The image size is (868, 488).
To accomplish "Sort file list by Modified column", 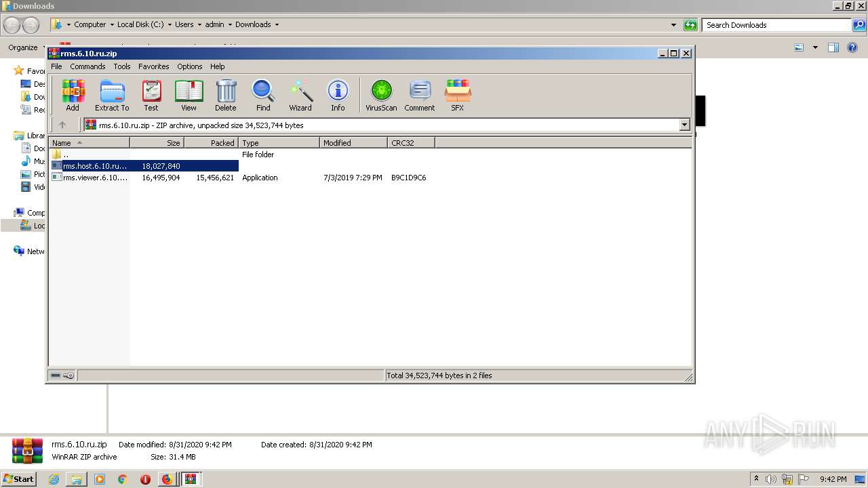I will (353, 142).
